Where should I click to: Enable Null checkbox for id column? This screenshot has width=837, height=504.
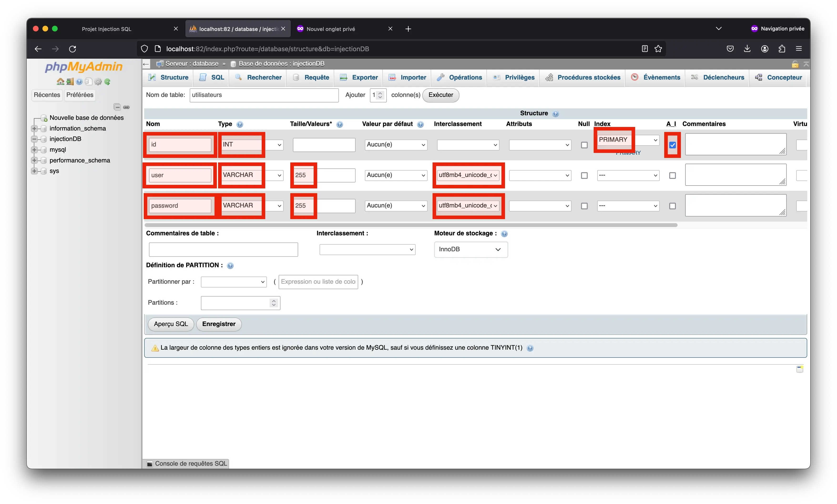[x=584, y=145]
